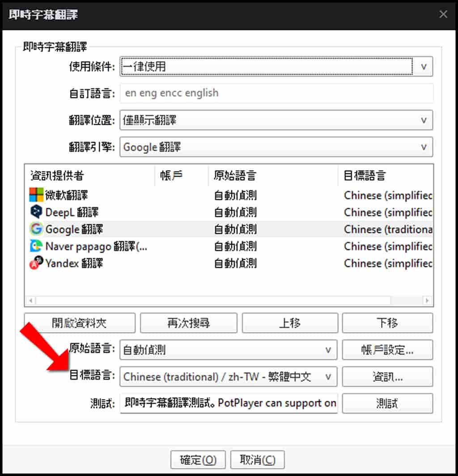This screenshot has height=476, width=458.
Task: Click the Naver papago parrot icon
Action: click(x=36, y=246)
